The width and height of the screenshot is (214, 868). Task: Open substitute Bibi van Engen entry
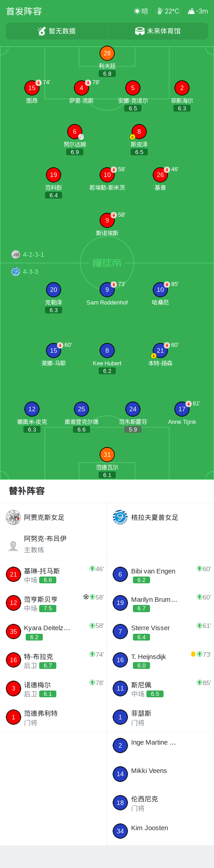tap(160, 574)
